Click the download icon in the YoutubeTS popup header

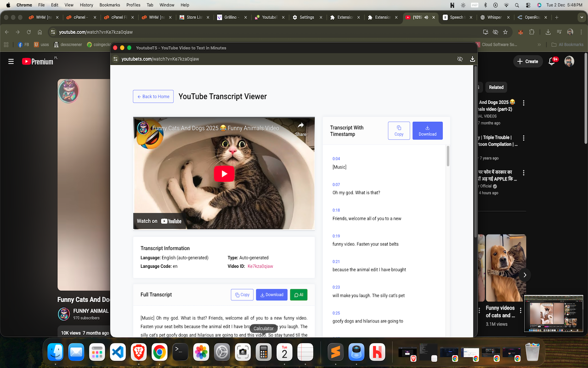472,59
